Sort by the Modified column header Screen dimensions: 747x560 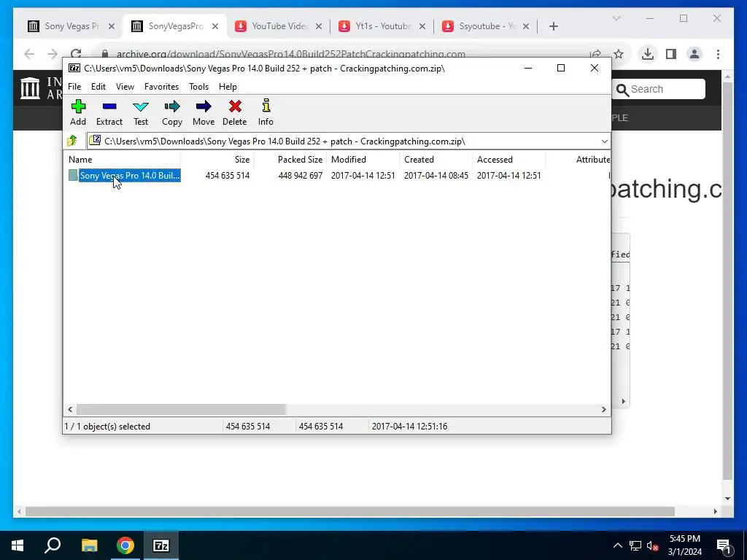363,160
